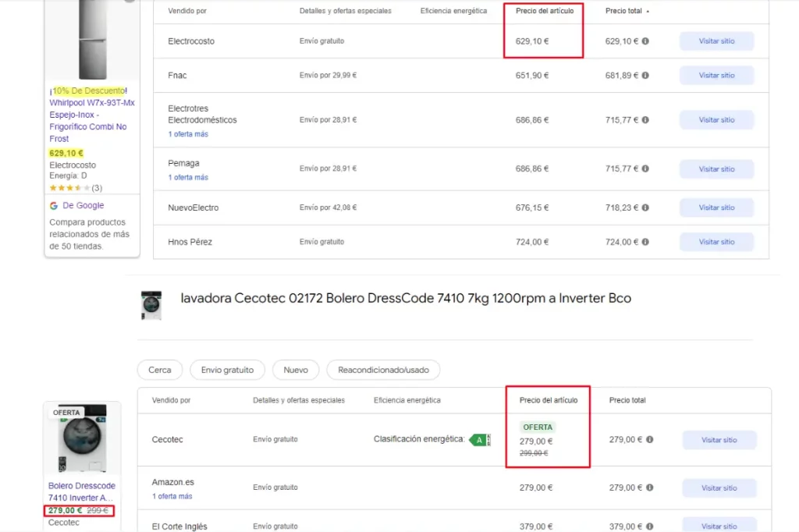View info icon for Hnos Pérez total 724,00 €
This screenshot has height=532, width=799.
click(645, 242)
